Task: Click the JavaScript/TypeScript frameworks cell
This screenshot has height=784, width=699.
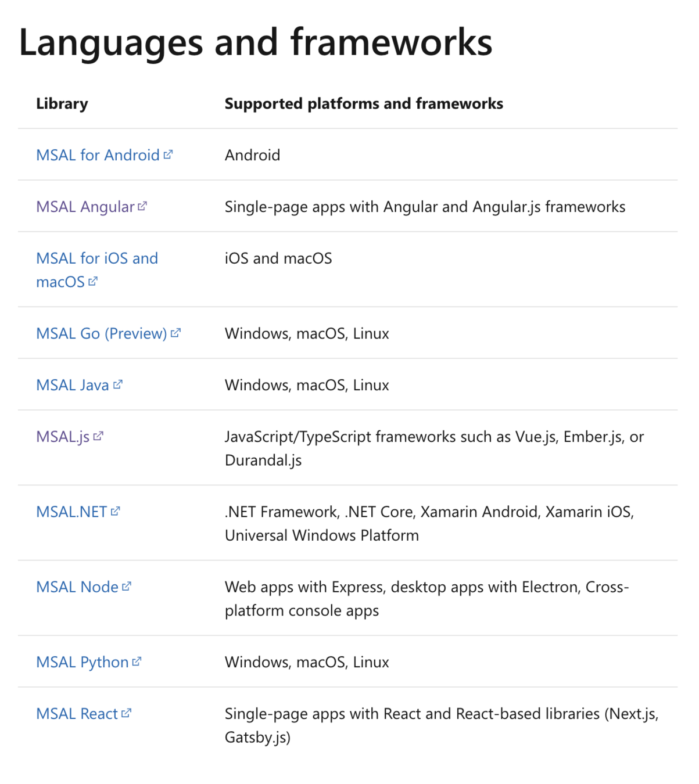Action: tap(434, 448)
